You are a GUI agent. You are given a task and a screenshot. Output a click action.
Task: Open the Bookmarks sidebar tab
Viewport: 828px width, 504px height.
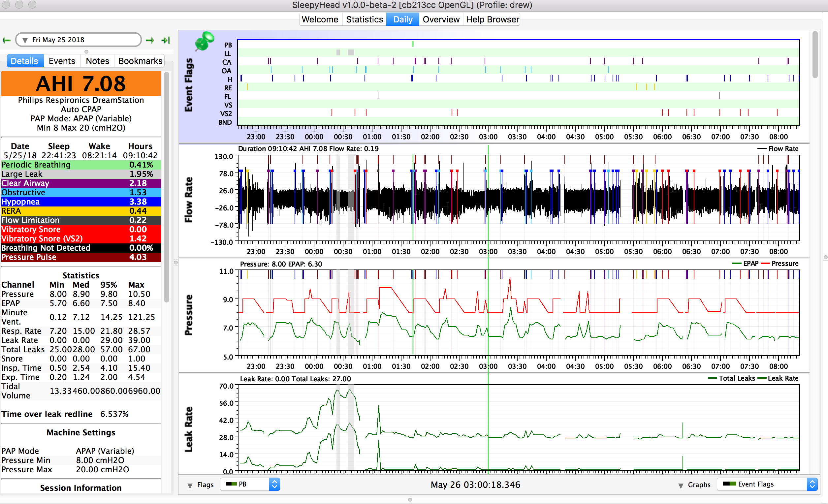pyautogui.click(x=140, y=61)
